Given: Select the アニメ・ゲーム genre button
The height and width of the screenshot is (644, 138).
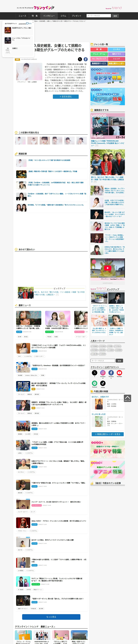Looking at the screenshot, I should coord(99,54).
